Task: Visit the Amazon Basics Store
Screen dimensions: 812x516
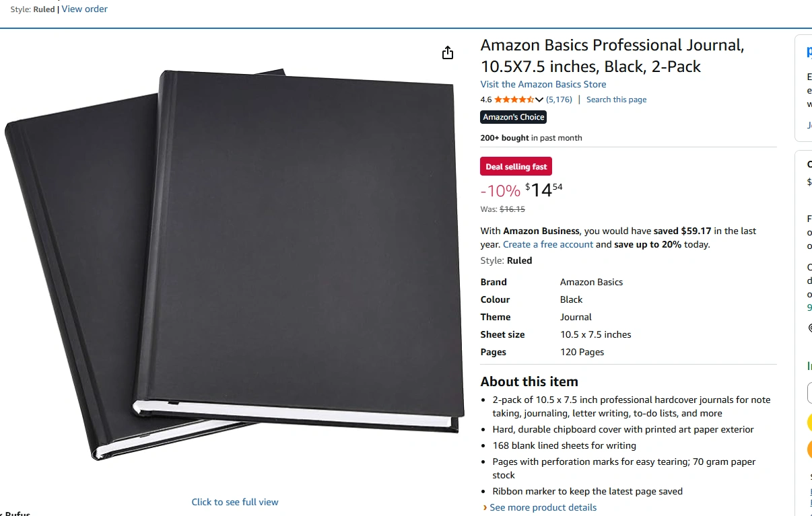Action: click(543, 84)
